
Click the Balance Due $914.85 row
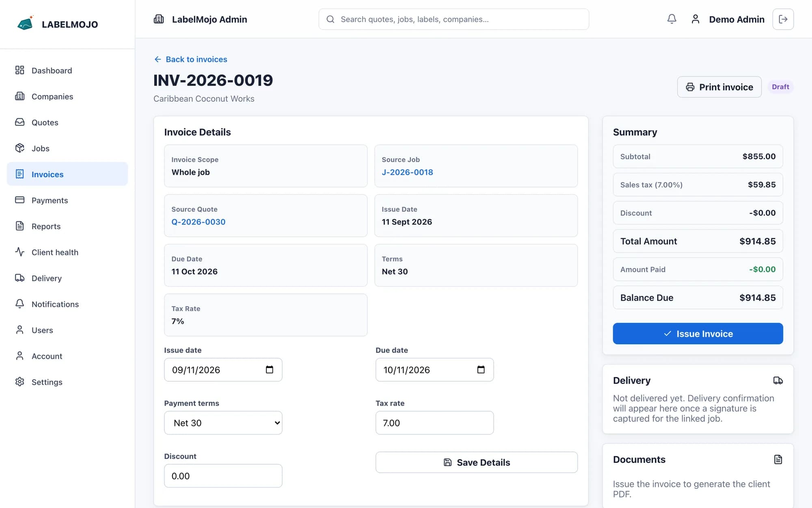(698, 297)
